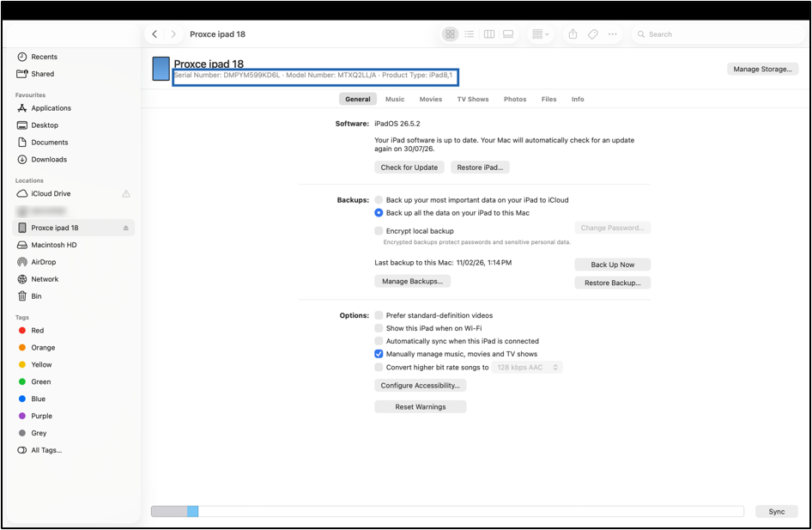Switch to the Files tab
Screen dimensions: 812x530
tap(549, 99)
